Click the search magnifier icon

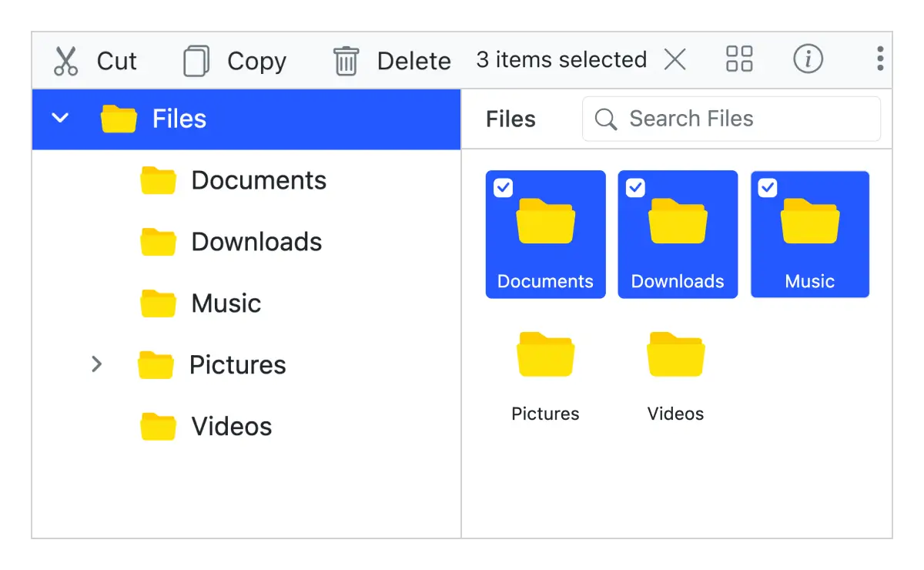605,119
